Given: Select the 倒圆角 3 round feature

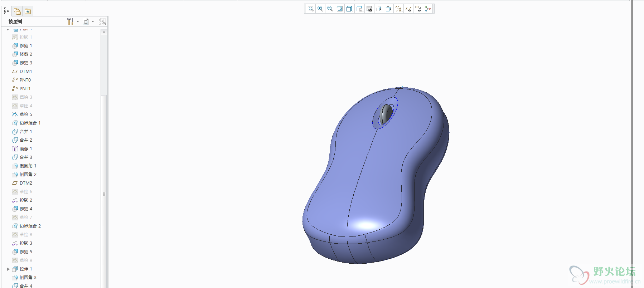Looking at the screenshot, I should click(x=24, y=278).
